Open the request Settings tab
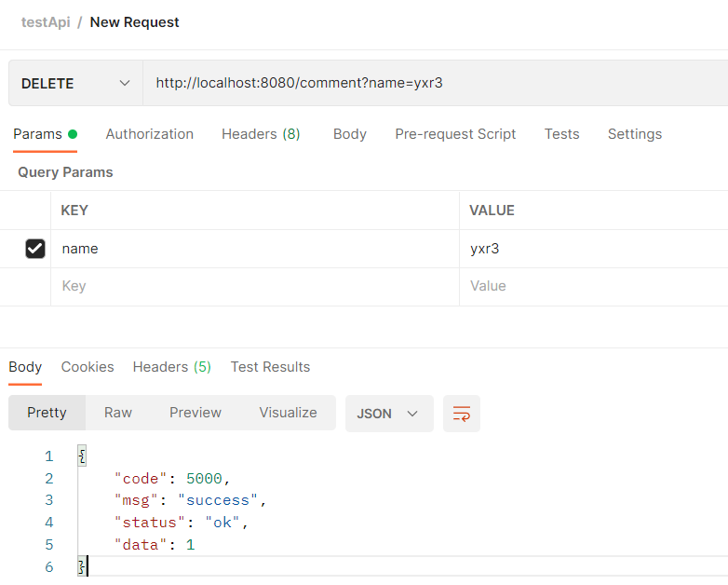 click(634, 134)
